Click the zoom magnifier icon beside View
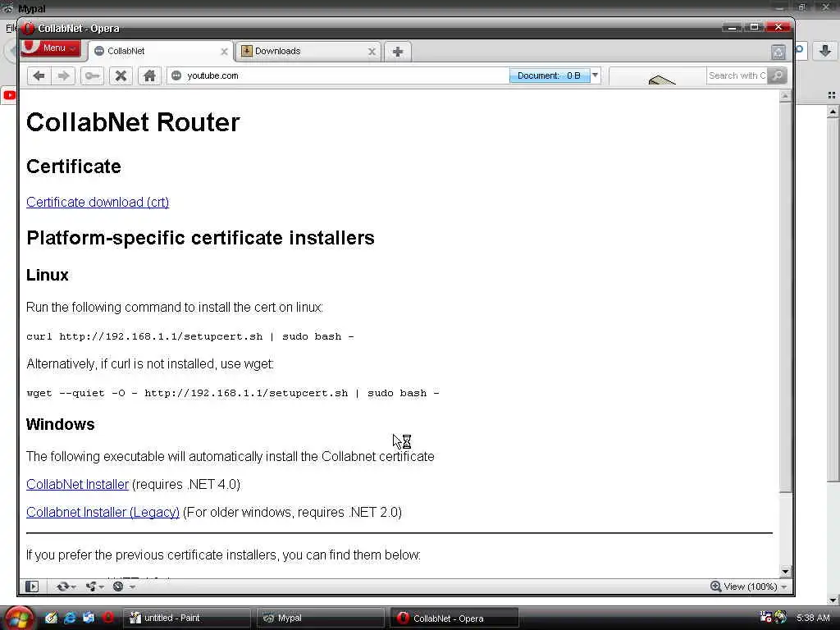This screenshot has width=840, height=630. pyautogui.click(x=715, y=587)
